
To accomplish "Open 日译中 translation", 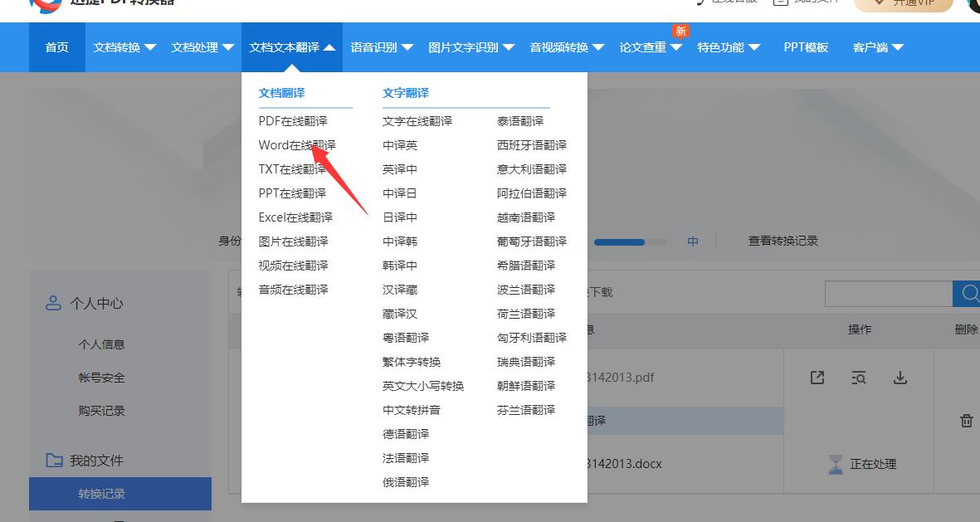I will coord(400,217).
